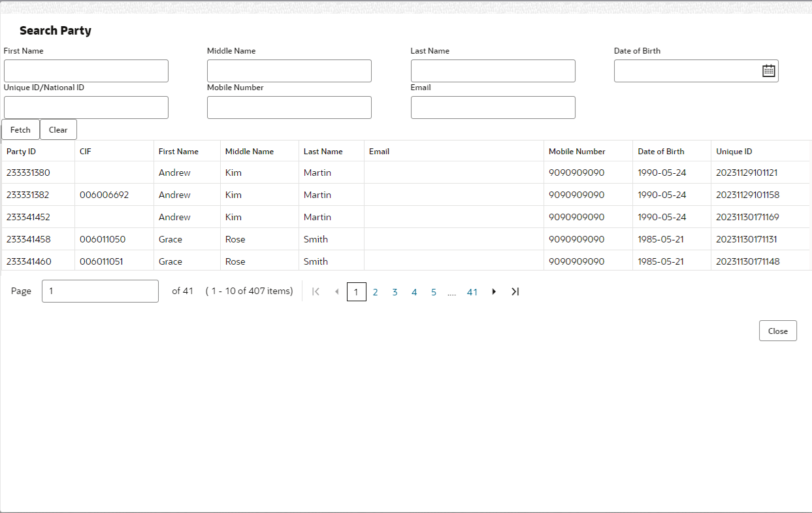Select Party ID 233341460
Screen dimensions: 812x513
tap(29, 261)
